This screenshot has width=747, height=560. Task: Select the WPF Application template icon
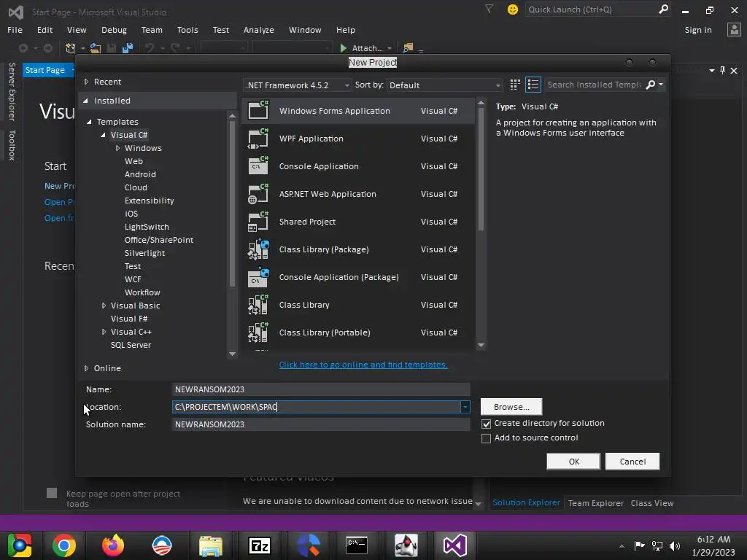(258, 139)
